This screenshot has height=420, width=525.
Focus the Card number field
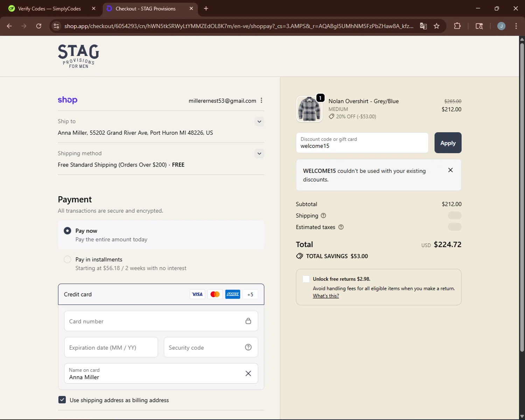click(161, 321)
